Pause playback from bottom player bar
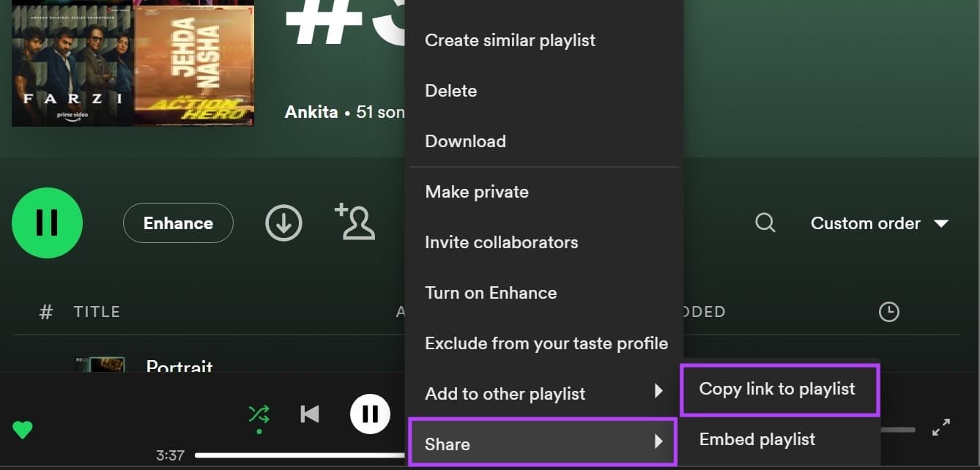Image resolution: width=980 pixels, height=470 pixels. coord(370,414)
